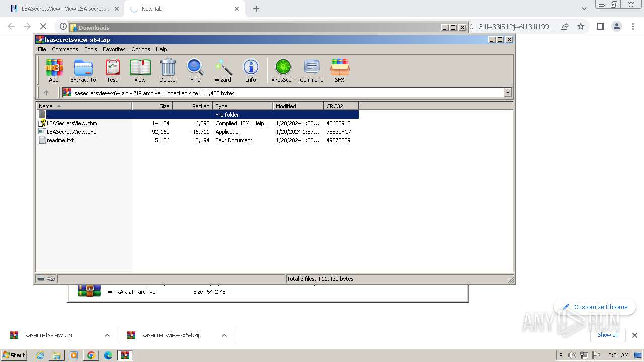Click WinRAR taskbar button
Image resolution: width=644 pixels, height=362 pixels.
(x=125, y=355)
